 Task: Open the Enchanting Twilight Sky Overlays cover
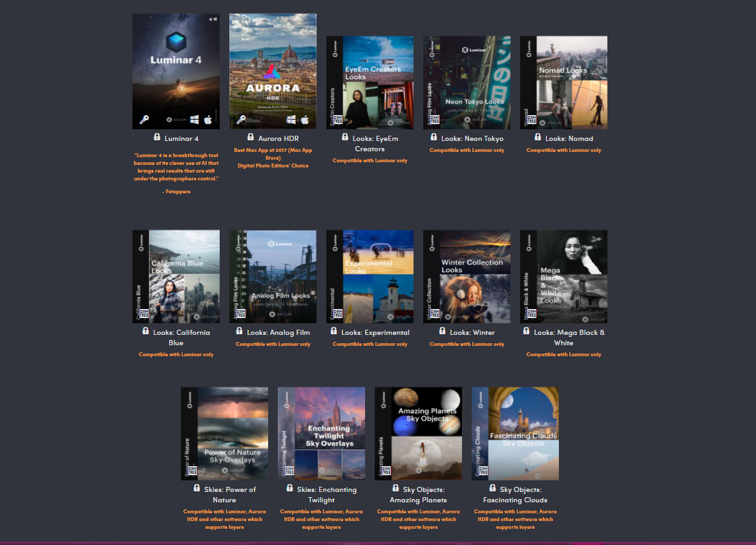(321, 434)
